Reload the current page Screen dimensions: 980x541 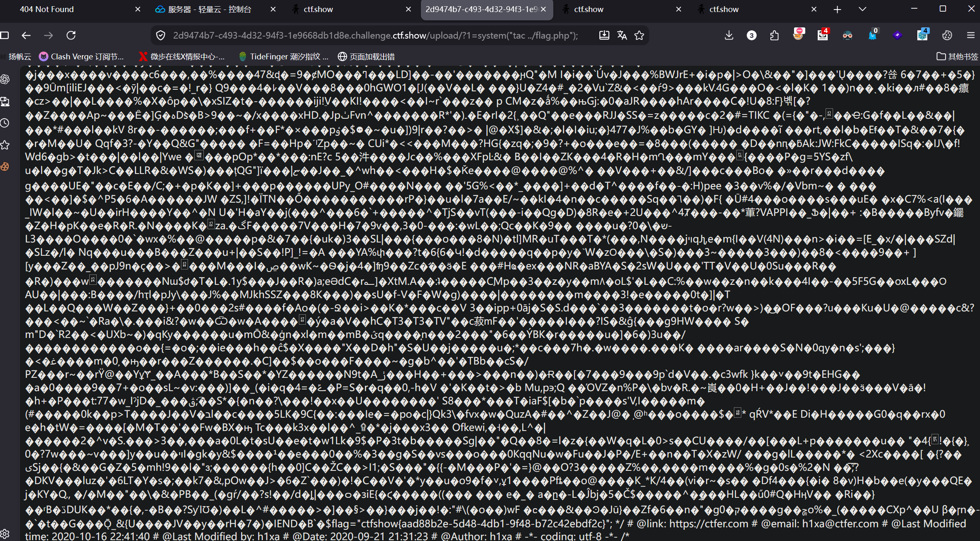71,35
